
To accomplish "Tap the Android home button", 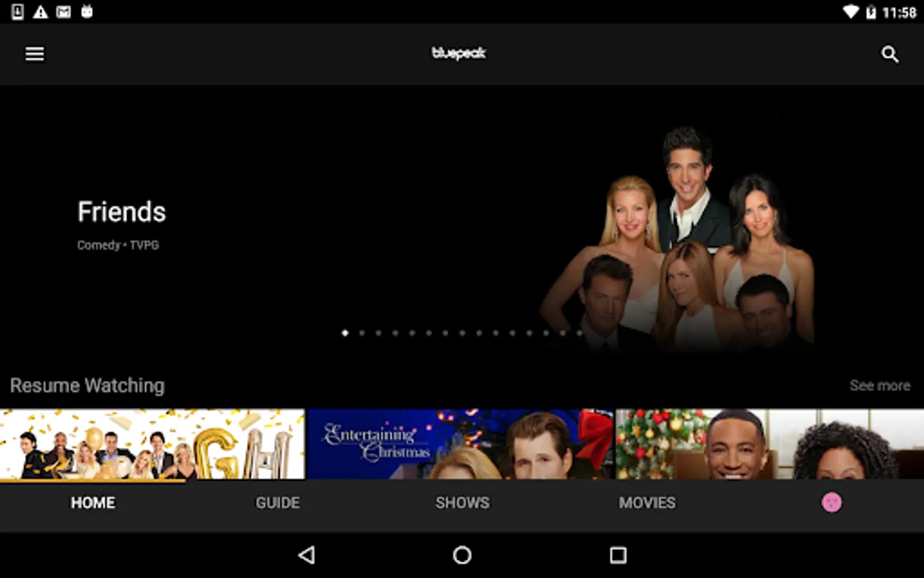I will coord(462,555).
